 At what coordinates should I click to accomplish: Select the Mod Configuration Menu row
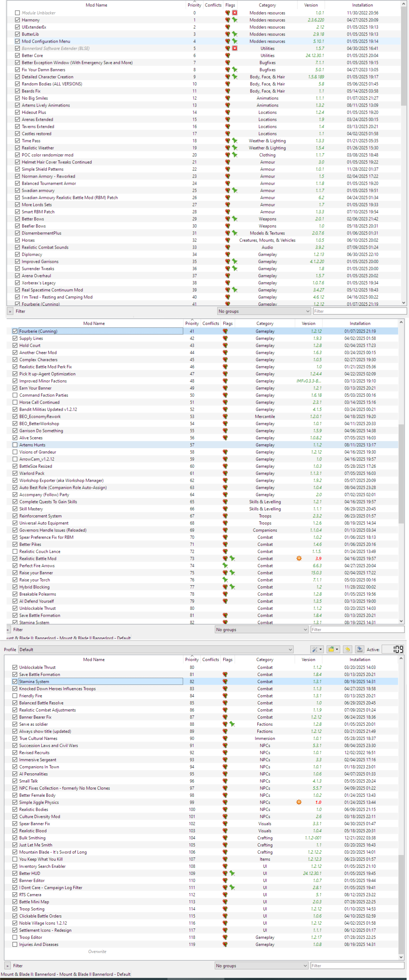point(204,41)
